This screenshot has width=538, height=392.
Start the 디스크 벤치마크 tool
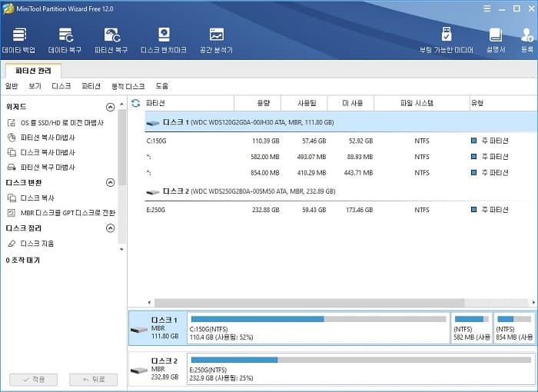(x=164, y=41)
